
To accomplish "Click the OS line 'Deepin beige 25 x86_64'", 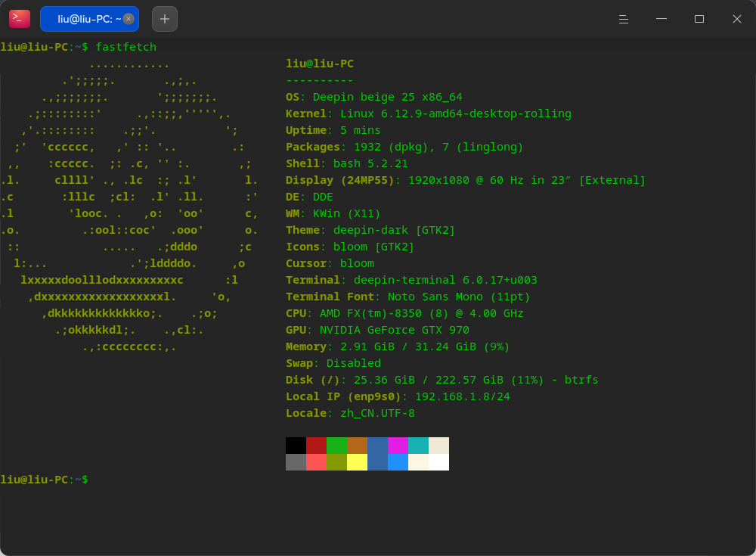I will click(x=374, y=97).
